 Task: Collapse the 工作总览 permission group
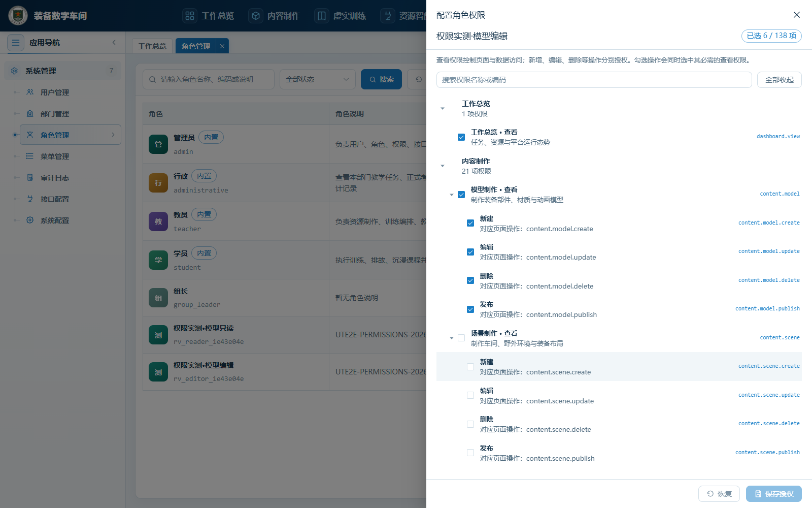[x=443, y=109]
